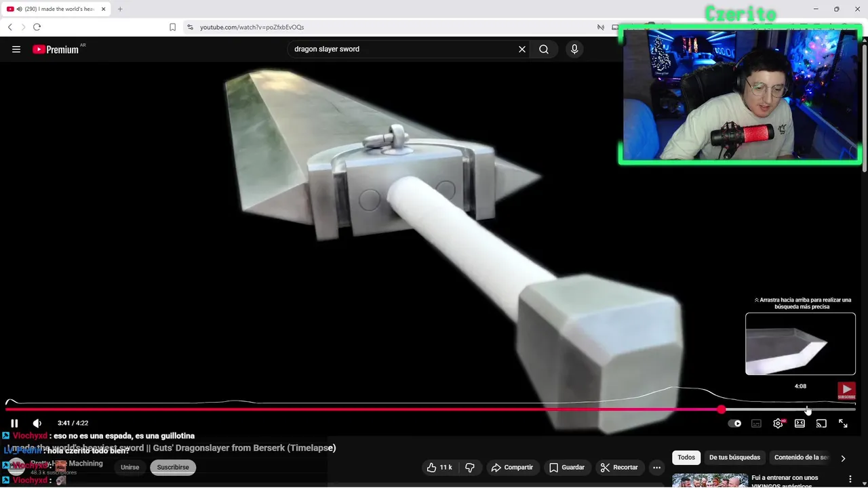Mute the video volume
868x488 pixels.
(x=37, y=423)
